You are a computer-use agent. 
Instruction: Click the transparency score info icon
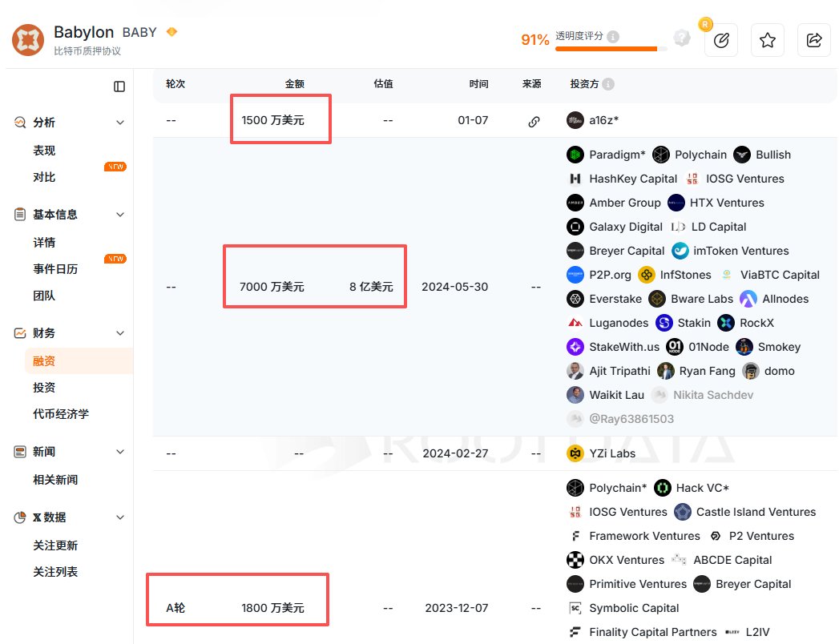pos(613,37)
